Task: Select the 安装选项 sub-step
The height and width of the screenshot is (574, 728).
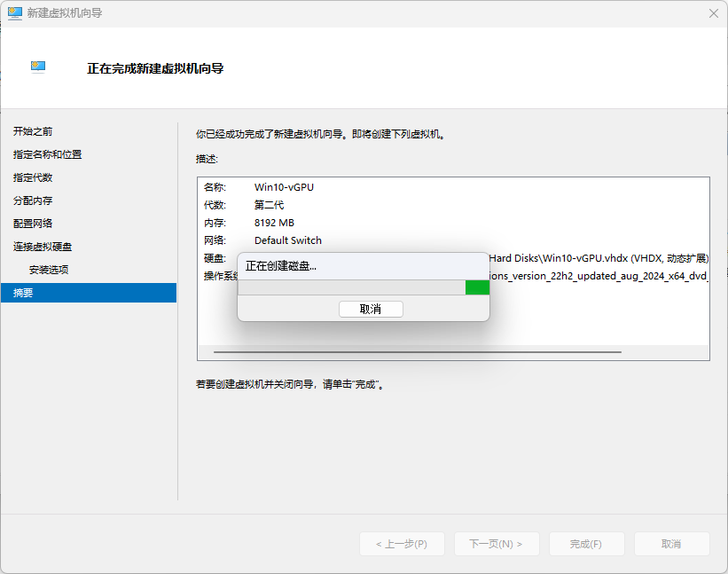Action: (x=49, y=270)
